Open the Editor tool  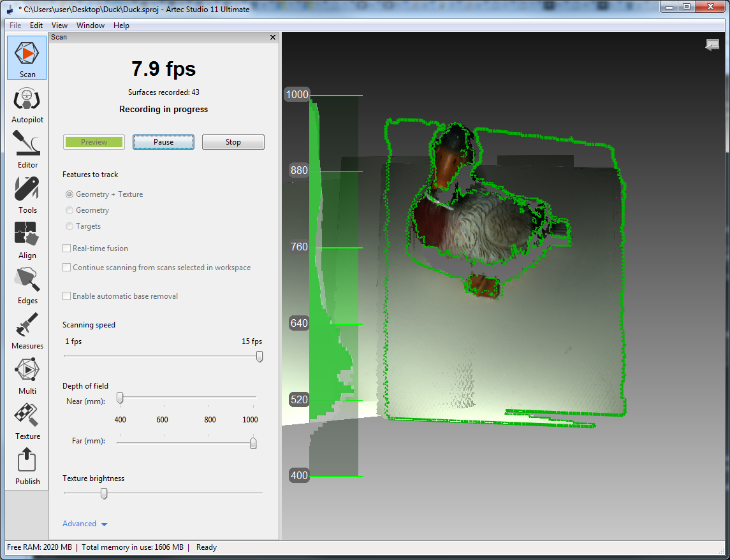(x=27, y=150)
